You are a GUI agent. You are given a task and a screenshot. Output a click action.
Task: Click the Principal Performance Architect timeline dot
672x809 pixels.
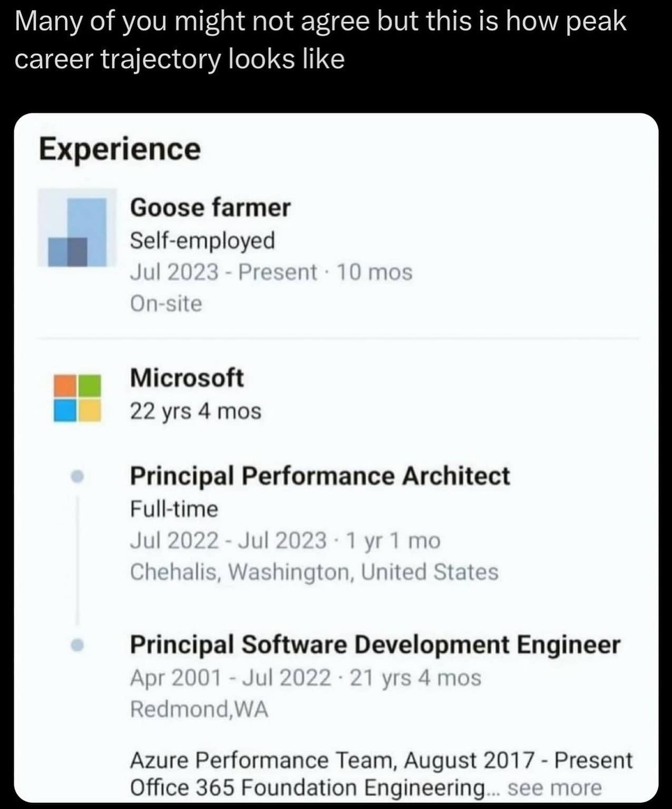click(77, 476)
